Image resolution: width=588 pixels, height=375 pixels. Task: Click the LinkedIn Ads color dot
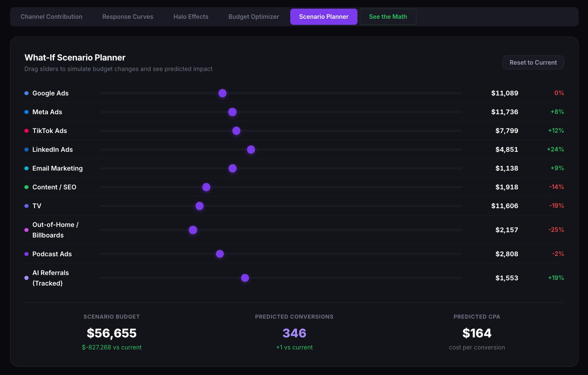26,150
